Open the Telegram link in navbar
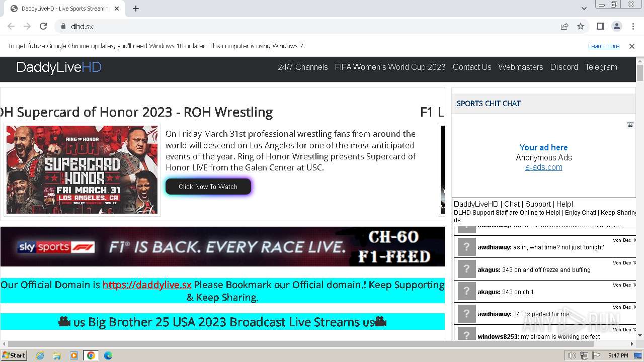Viewport: 644px width, 362px height. click(601, 67)
